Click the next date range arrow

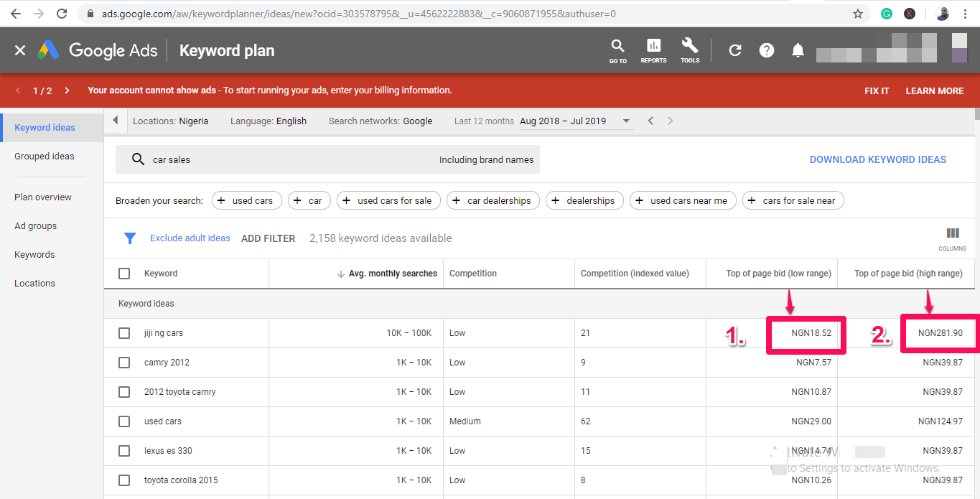[x=669, y=121]
